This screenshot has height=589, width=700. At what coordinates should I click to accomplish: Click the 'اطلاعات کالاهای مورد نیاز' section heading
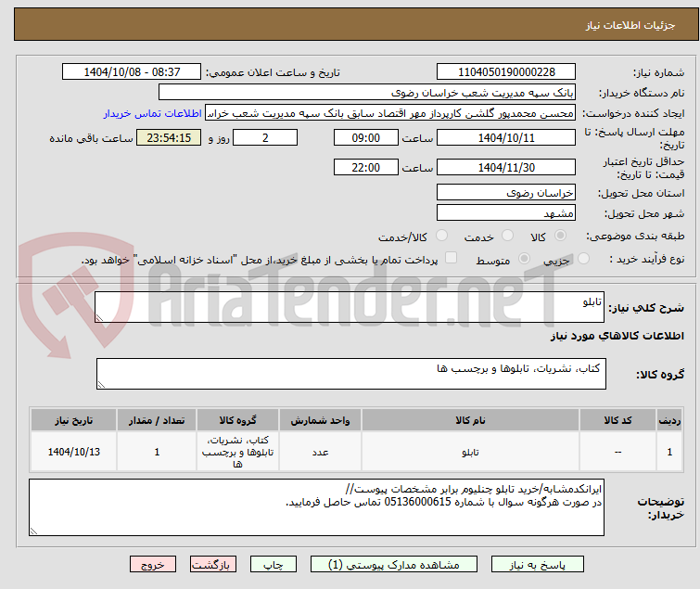coord(617,336)
